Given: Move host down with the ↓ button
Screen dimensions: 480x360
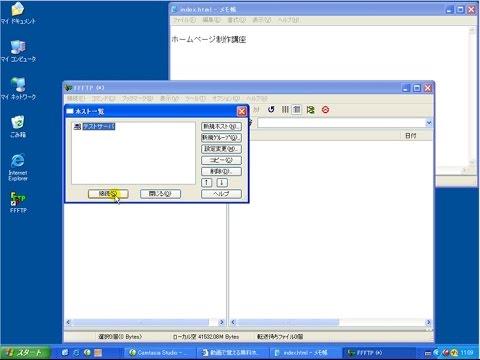Looking at the screenshot, I should (222, 182).
